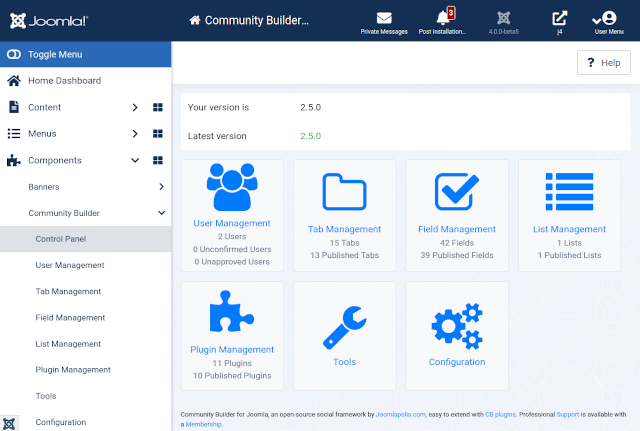The width and height of the screenshot is (640, 431).
Task: Expand the Content menu chevron
Action: coord(135,107)
